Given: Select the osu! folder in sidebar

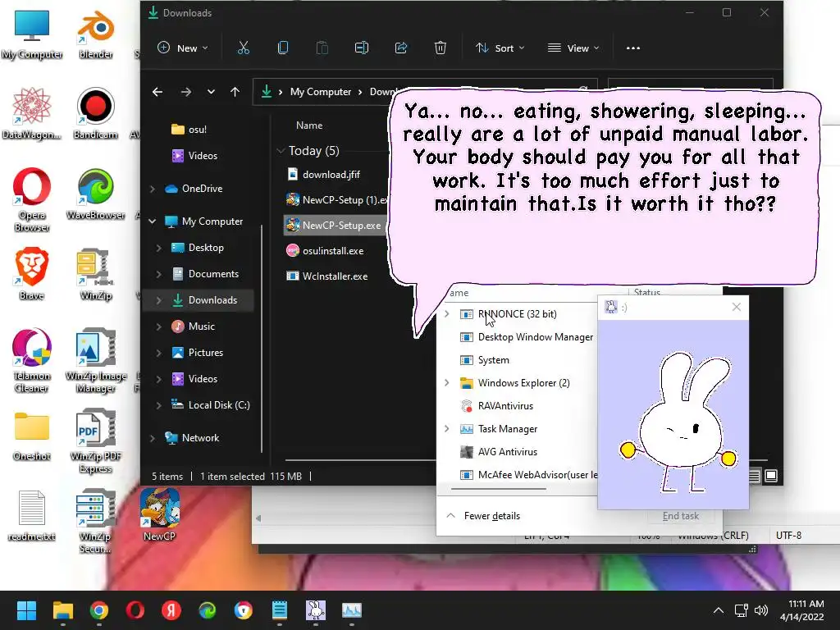Looking at the screenshot, I should click(189, 129).
